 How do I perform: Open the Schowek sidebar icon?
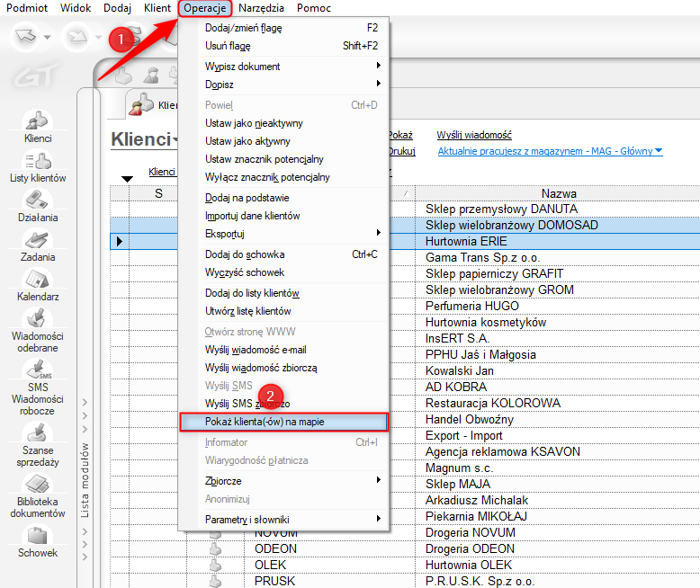38,541
